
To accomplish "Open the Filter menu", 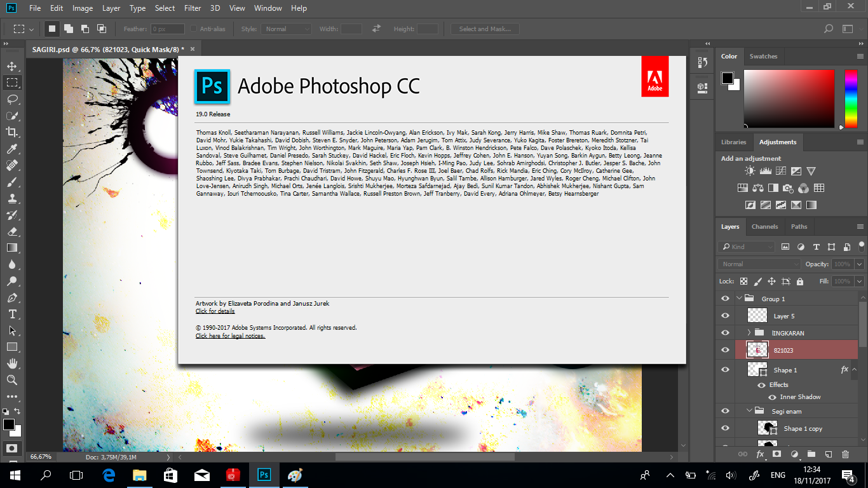I will click(193, 8).
